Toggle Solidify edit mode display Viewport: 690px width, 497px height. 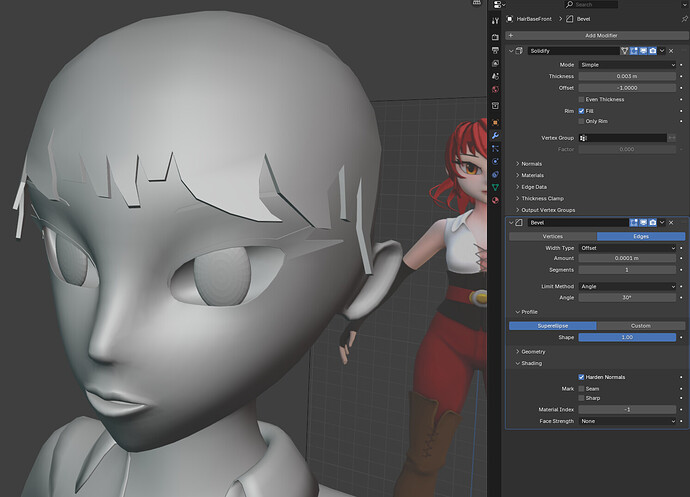point(634,51)
